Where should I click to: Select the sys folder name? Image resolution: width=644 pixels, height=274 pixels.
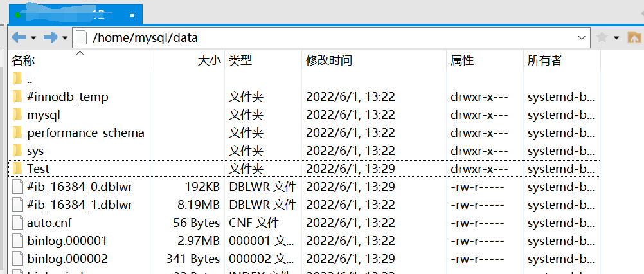(x=35, y=151)
